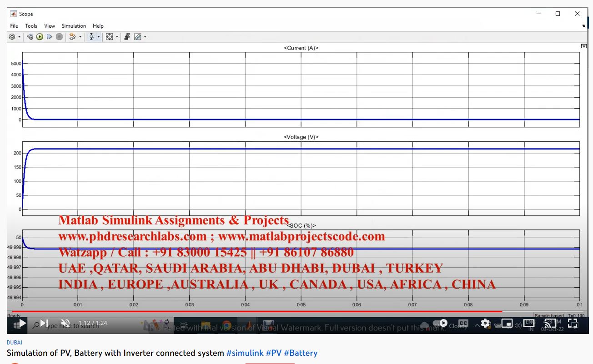Click the Sample based status text
Viewport: 593px width, 364px height.
click(549, 315)
